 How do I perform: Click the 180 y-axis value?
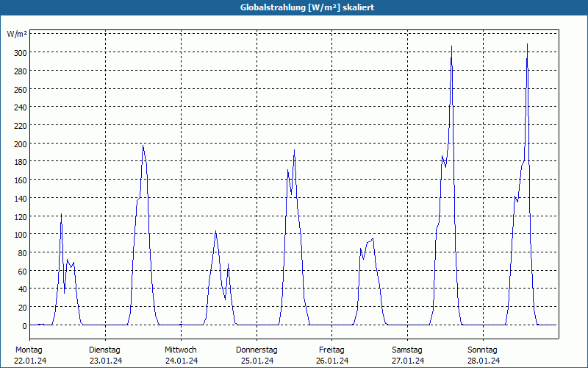click(20, 162)
